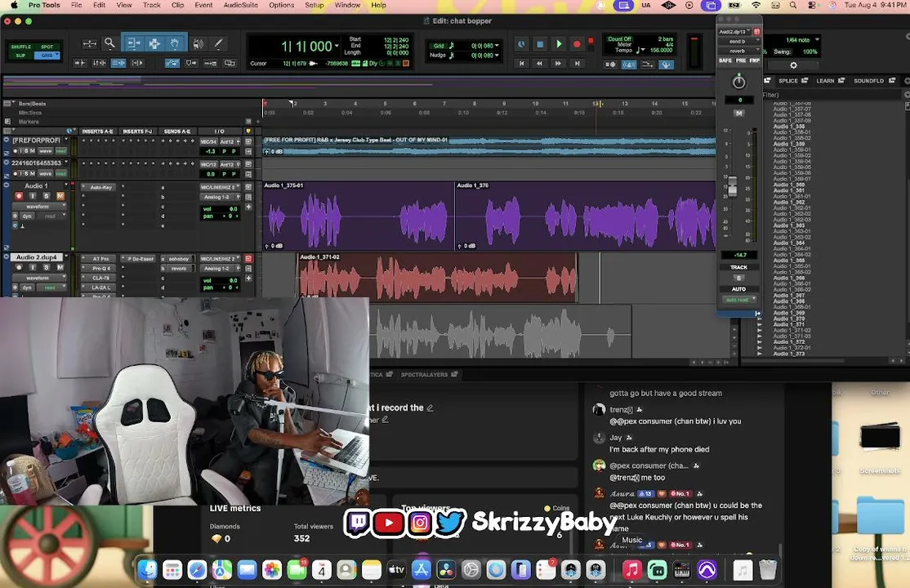Select the Scrubber speaker tool
Screen dimensions: 910x588
coord(199,43)
